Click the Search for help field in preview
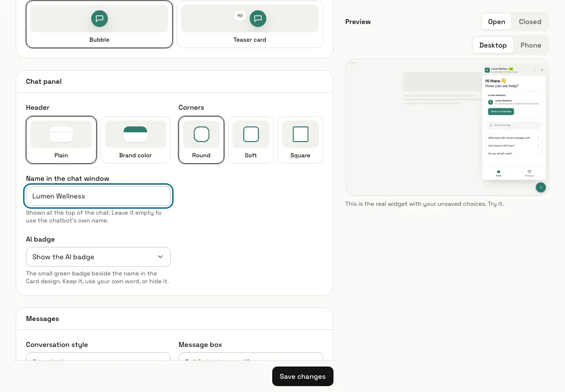 point(514,125)
